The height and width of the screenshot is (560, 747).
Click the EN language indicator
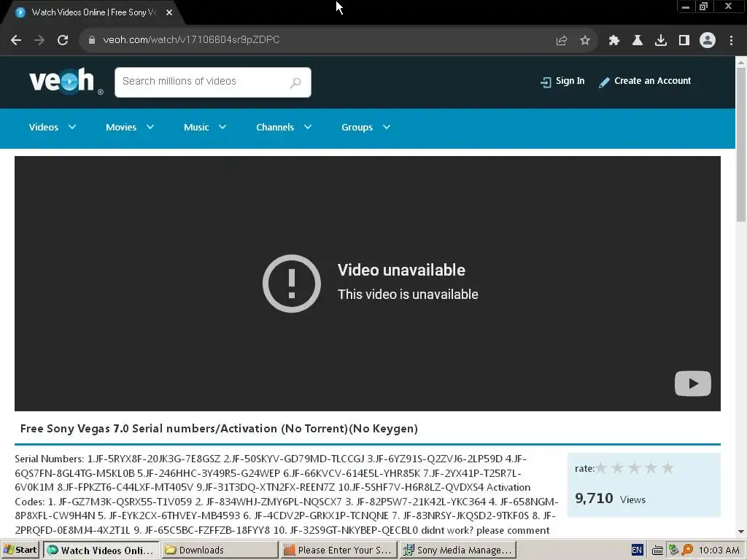pyautogui.click(x=637, y=550)
